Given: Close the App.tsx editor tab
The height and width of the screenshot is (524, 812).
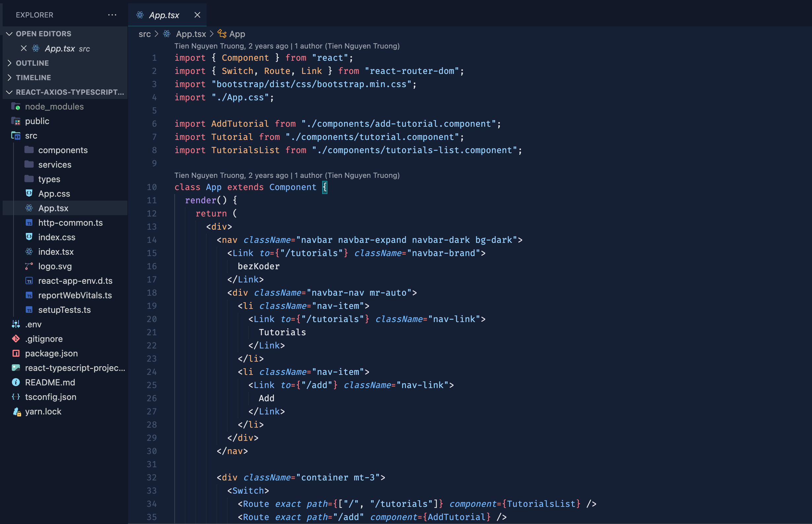Looking at the screenshot, I should pyautogui.click(x=197, y=15).
